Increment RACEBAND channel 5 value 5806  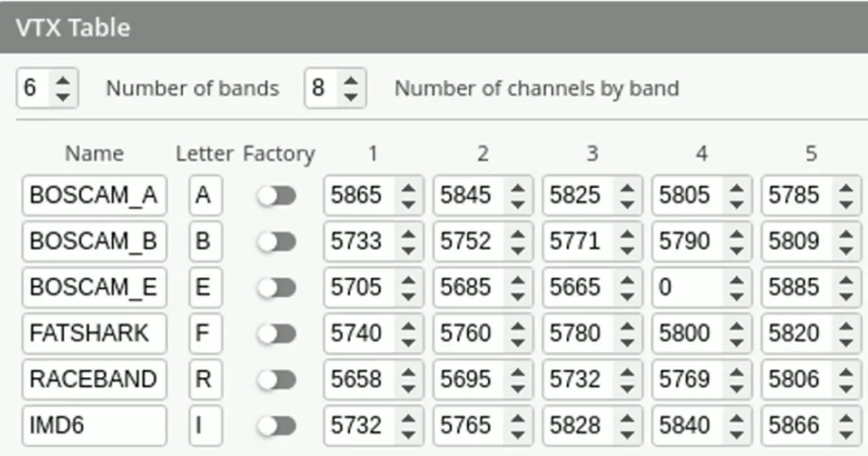[x=847, y=372]
